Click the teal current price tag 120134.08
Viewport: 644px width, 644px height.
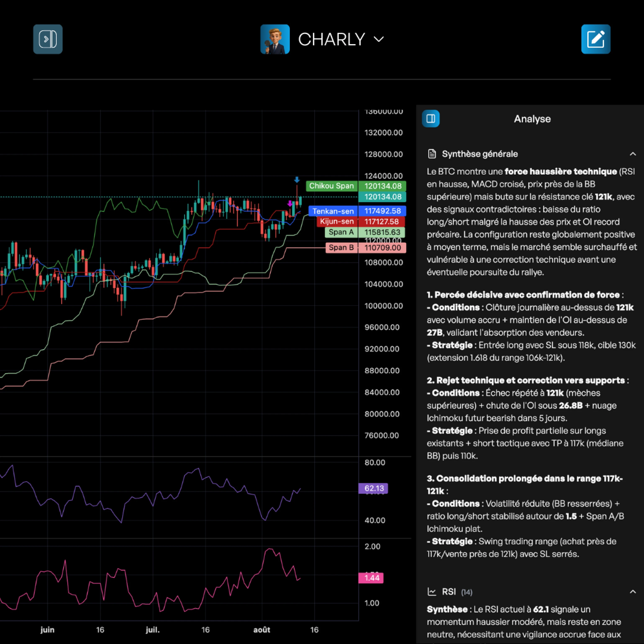coord(382,197)
